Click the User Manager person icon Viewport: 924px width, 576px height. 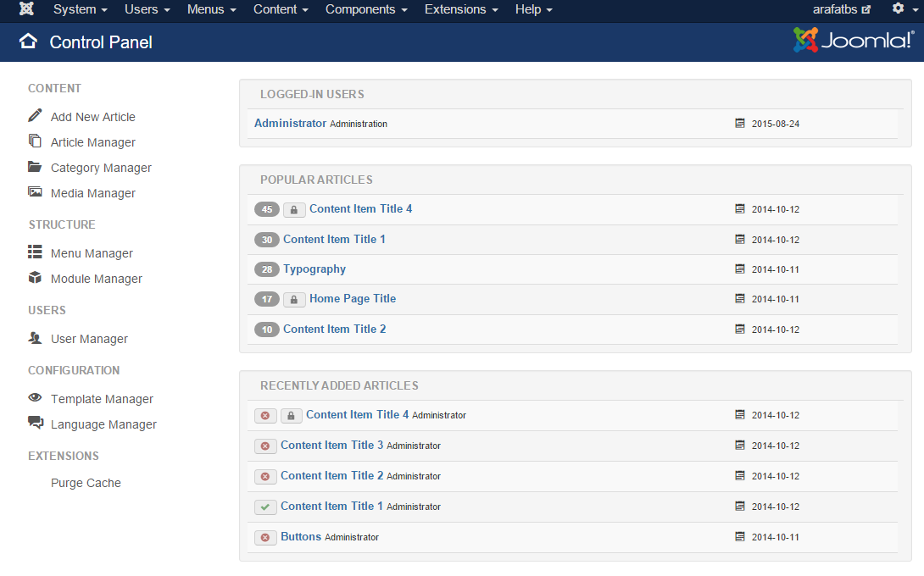tap(35, 338)
